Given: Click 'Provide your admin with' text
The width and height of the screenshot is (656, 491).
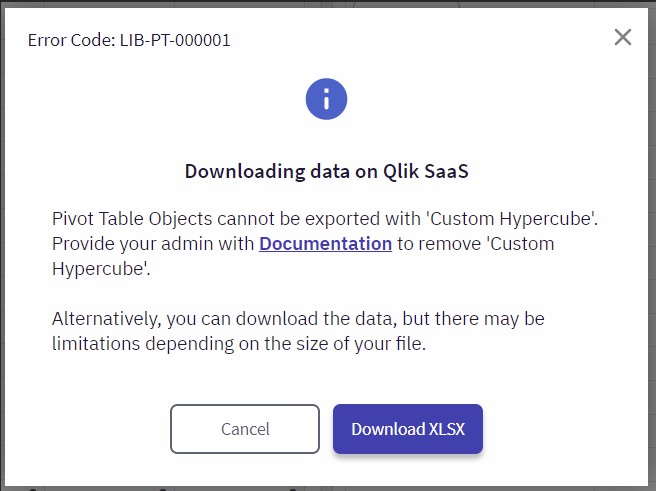Looking at the screenshot, I should click(153, 244).
